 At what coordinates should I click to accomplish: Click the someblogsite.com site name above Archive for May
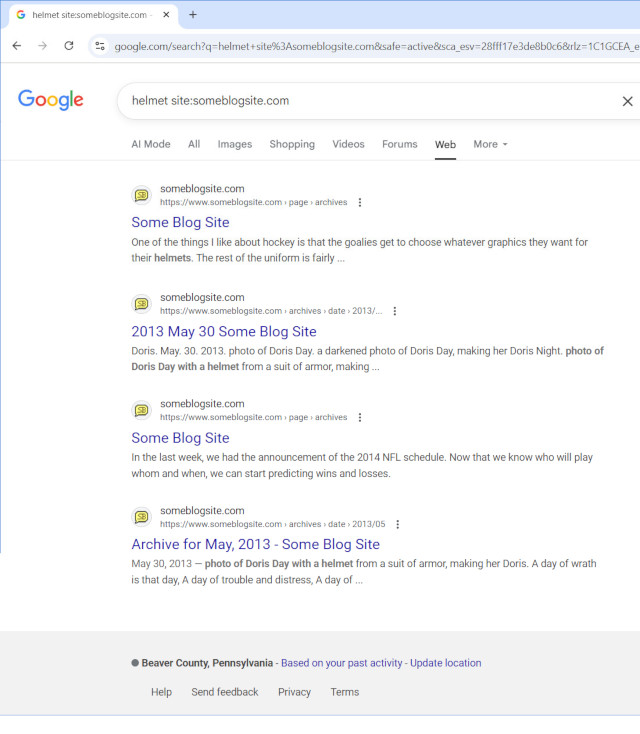pos(202,510)
